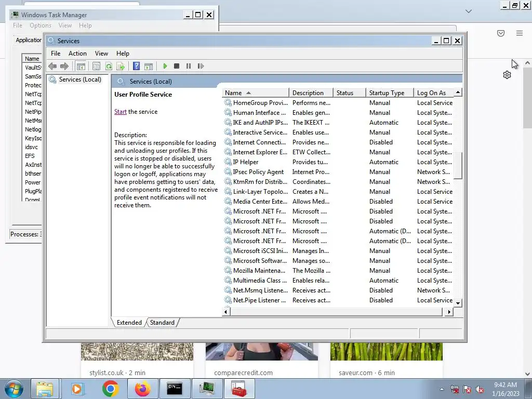The height and width of the screenshot is (399, 532).
Task: Open Help with the blue question-mark icon
Action: coord(137,66)
